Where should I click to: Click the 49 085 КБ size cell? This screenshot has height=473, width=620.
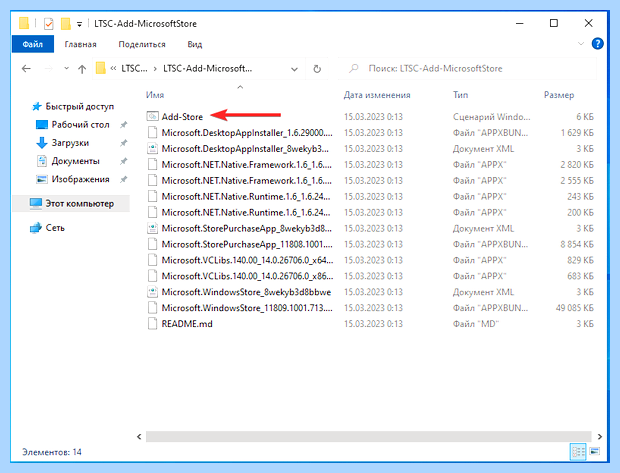click(x=575, y=308)
